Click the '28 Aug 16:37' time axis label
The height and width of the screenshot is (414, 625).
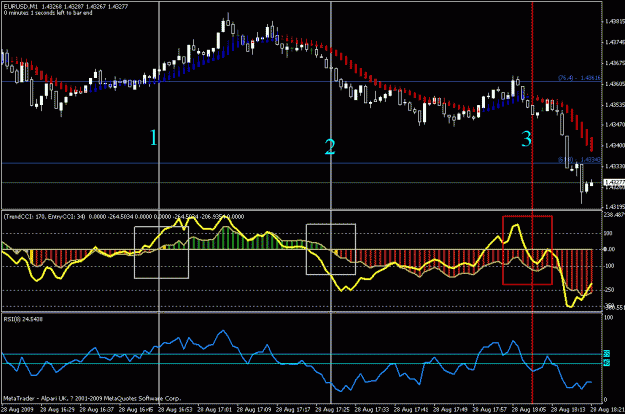[97, 410]
